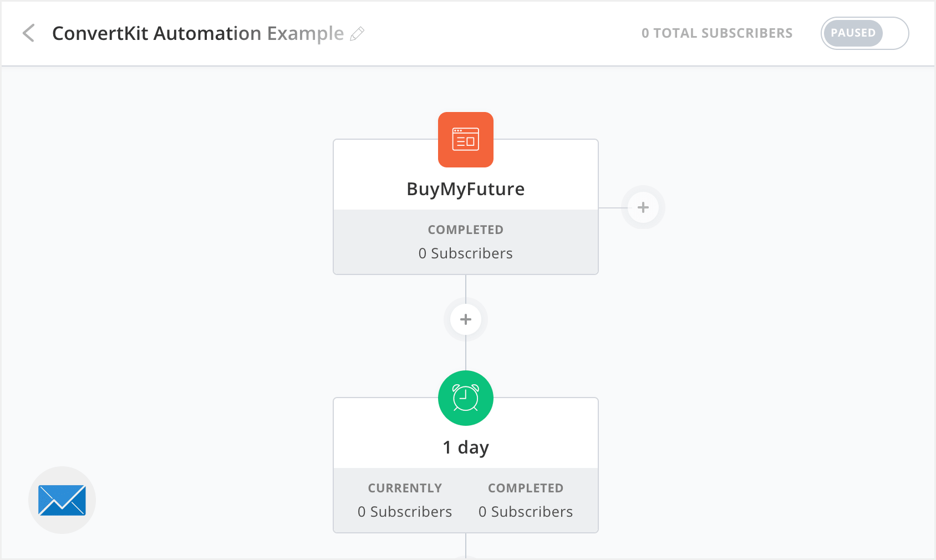Viewport: 936px width, 560px height.
Task: Click the green alarm clock delay icon
Action: 465,398
